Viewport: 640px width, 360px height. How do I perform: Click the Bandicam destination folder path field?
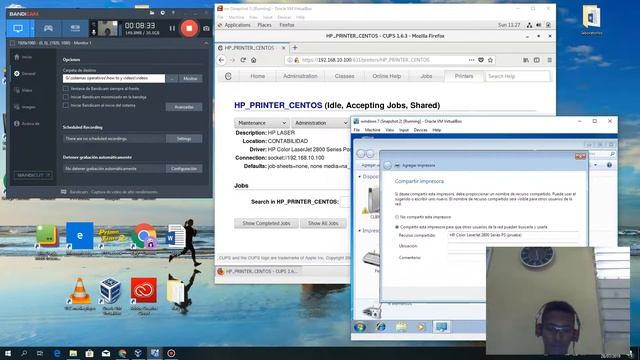(x=114, y=78)
